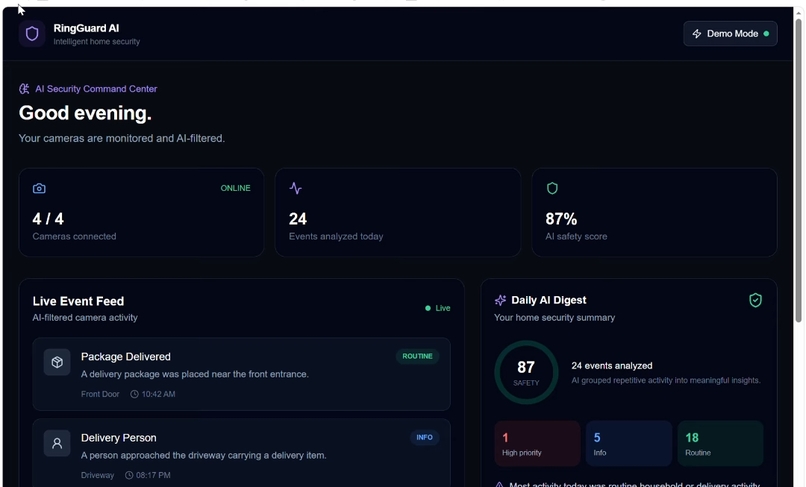This screenshot has width=806, height=487.
Task: Toggle the Demo Mode button
Action: (730, 33)
